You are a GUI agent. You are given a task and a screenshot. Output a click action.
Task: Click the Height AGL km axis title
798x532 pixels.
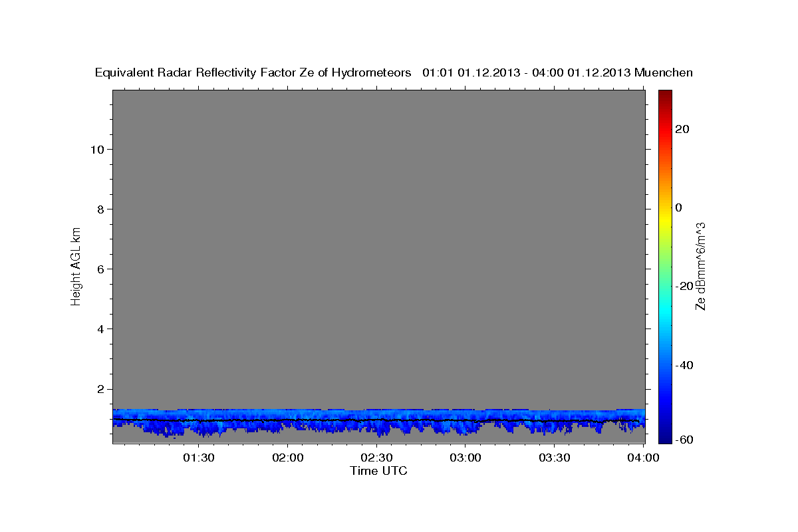[76, 266]
